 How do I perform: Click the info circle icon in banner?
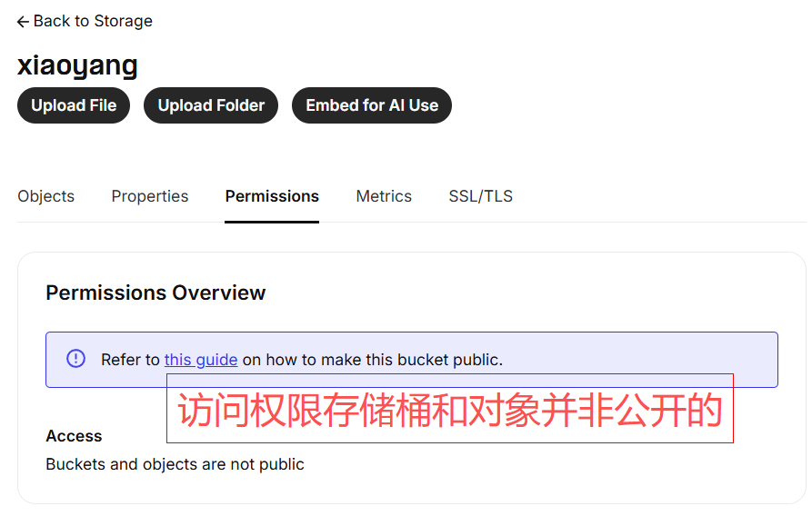pos(76,359)
